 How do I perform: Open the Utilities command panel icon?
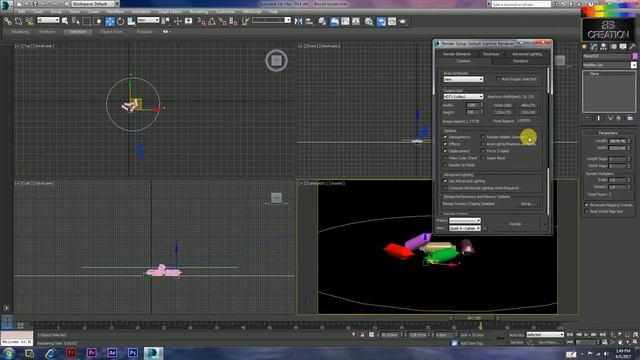[x=632, y=47]
